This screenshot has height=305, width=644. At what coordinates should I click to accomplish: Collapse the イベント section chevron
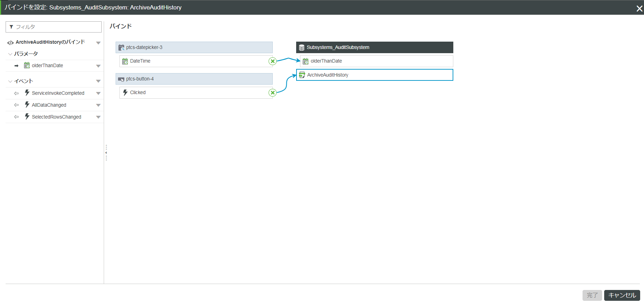point(10,81)
